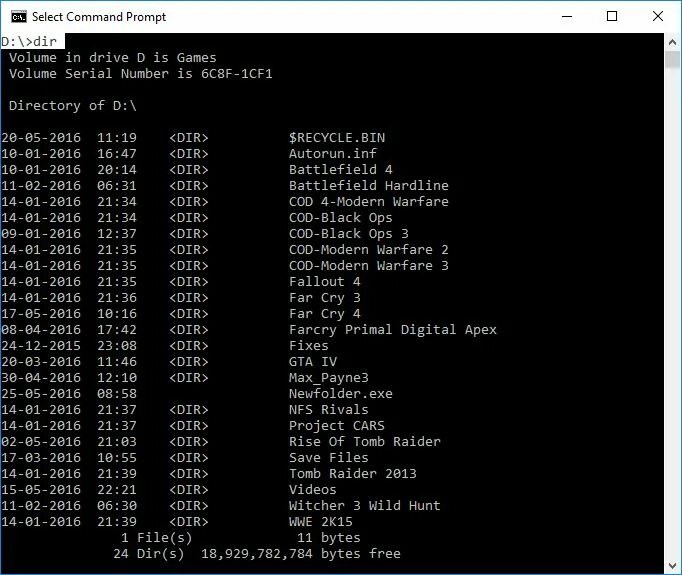This screenshot has height=575, width=682.
Task: Click the 'COD 4-Modern Warfare' entry
Action: pos(369,202)
